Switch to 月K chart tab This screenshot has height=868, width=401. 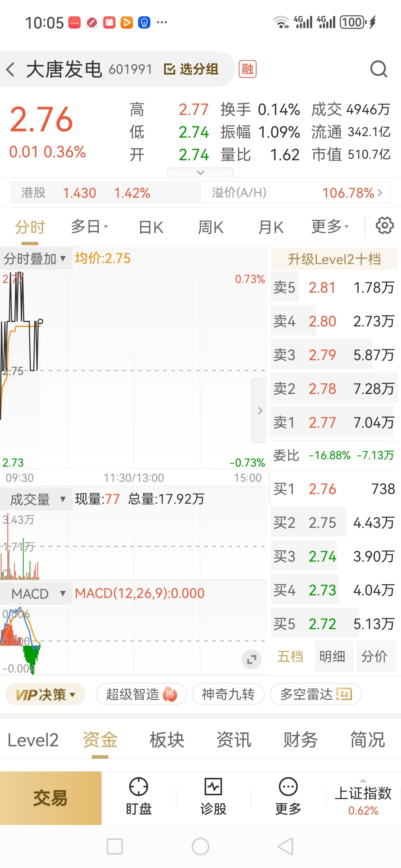pos(271,227)
